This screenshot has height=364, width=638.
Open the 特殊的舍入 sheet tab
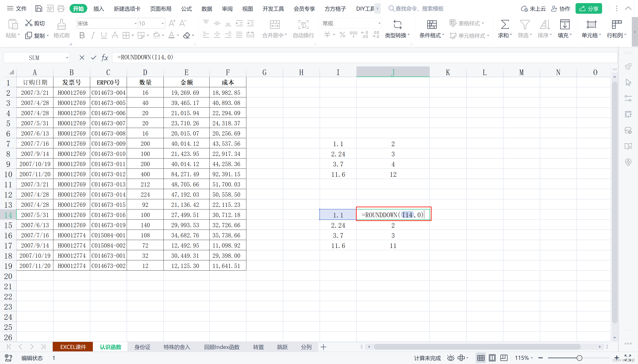177,347
